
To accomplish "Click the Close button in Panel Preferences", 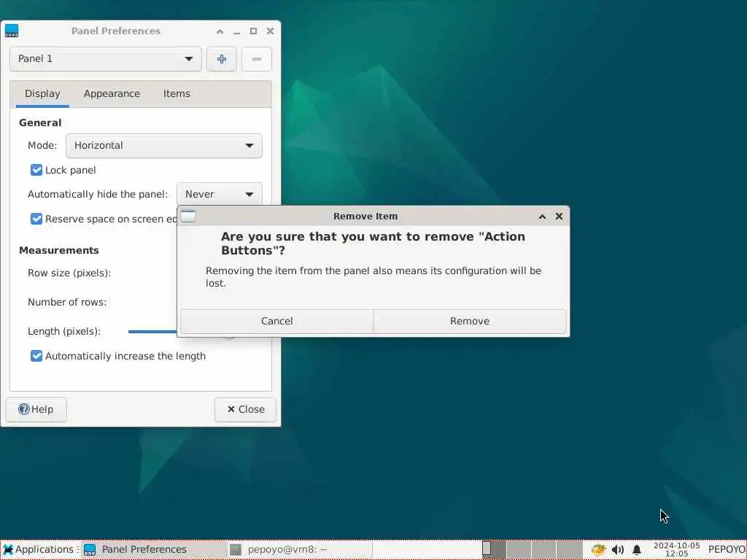I will coord(245,410).
